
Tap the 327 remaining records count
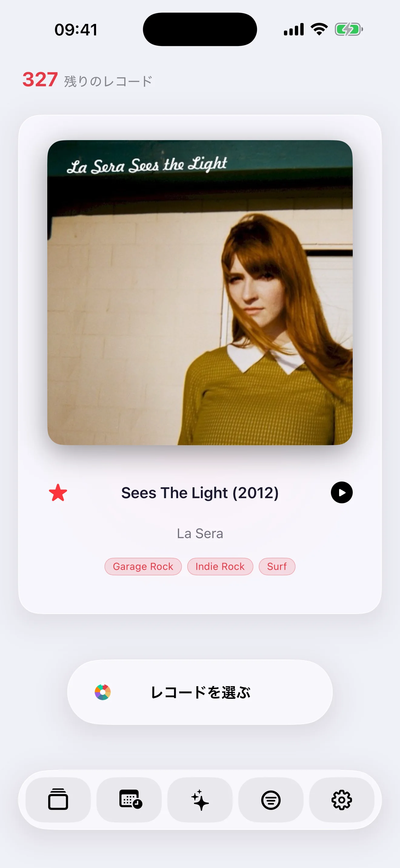pos(40,80)
